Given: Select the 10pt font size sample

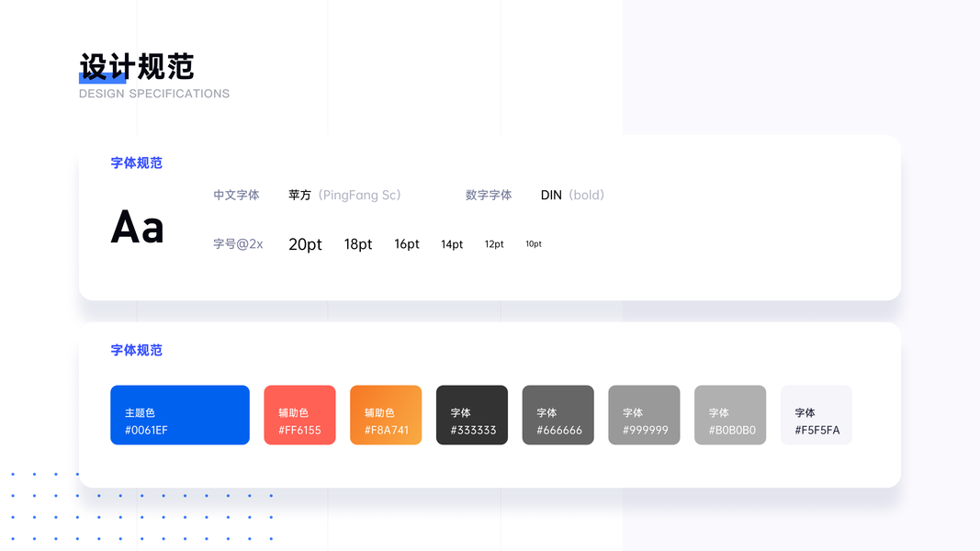Looking at the screenshot, I should [x=534, y=243].
